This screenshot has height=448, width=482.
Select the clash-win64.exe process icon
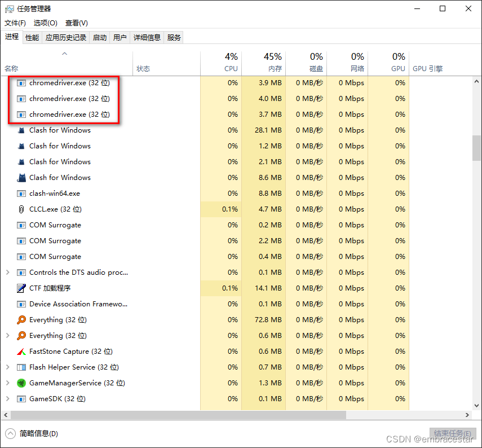coord(20,194)
